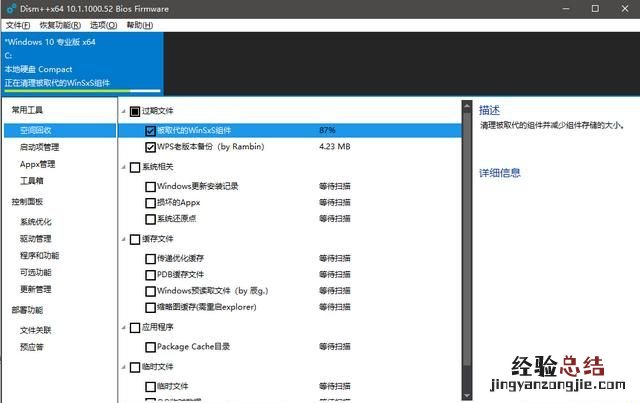Viewport: 640px width, 403px height.
Task: Check 传递优化缓存 checkbox
Action: point(150,259)
